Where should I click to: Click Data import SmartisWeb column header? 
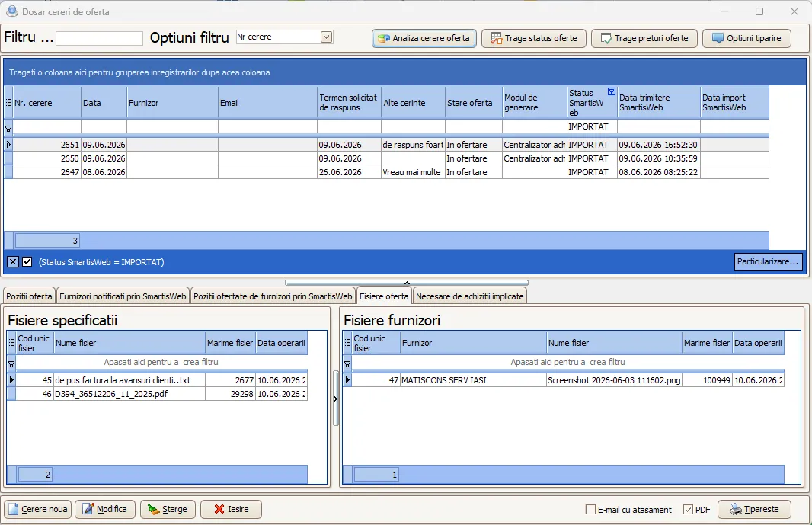pyautogui.click(x=734, y=103)
